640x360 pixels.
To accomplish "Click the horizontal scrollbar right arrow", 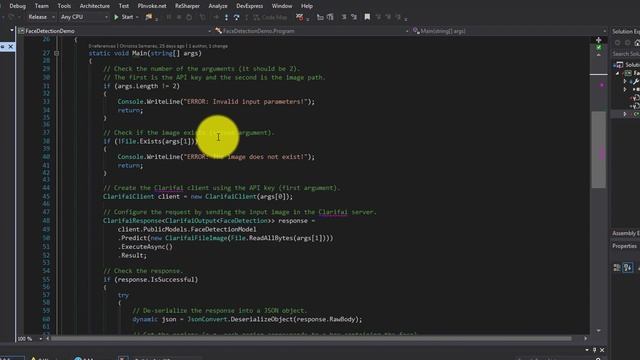I will pyautogui.click(x=585, y=338).
